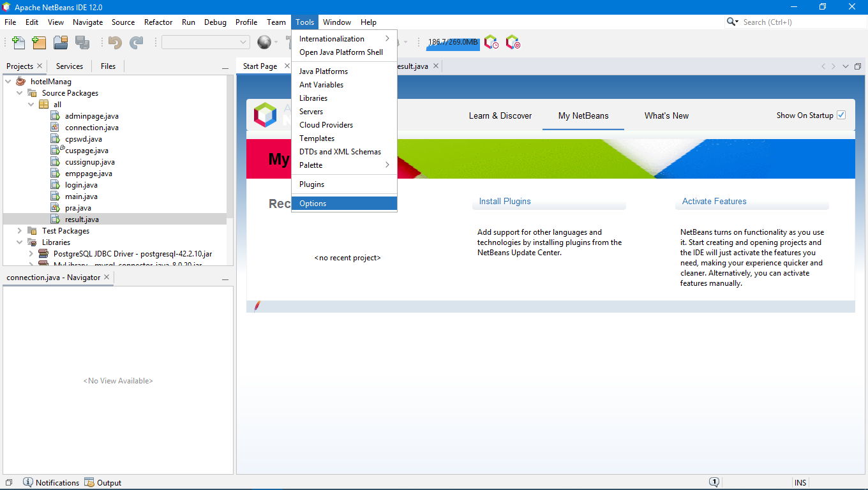This screenshot has height=490, width=868.
Task: Collapse the Source Packages tree node
Action: click(20, 93)
